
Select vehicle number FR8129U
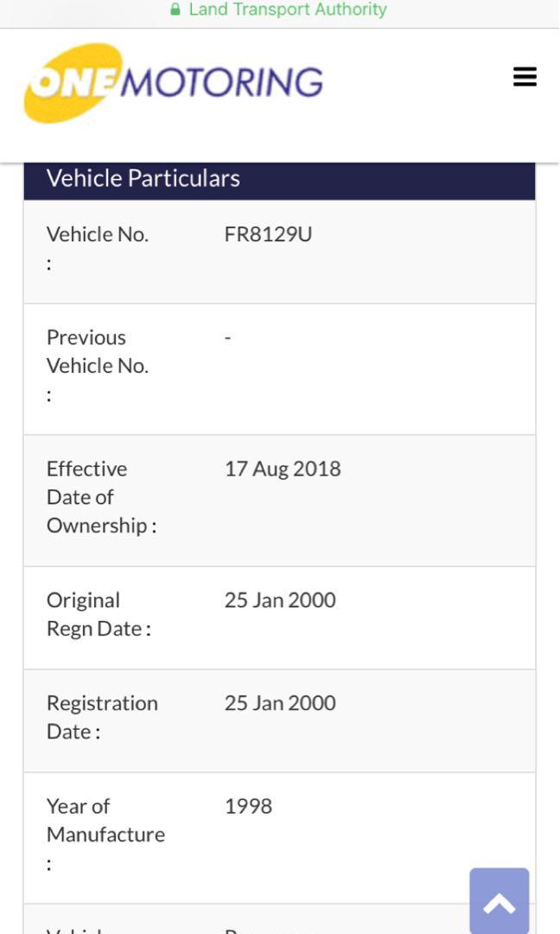(x=268, y=234)
